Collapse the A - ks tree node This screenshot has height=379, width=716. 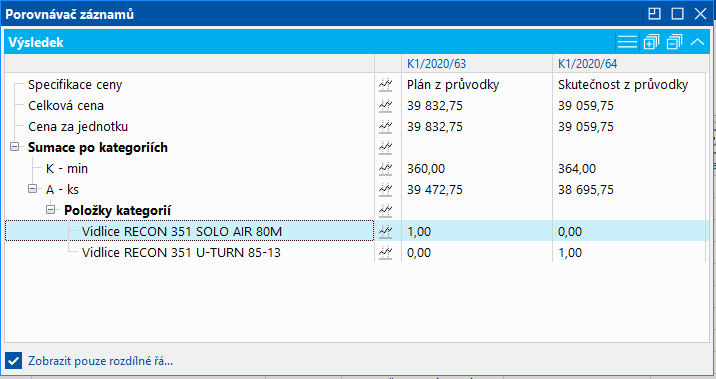pyautogui.click(x=32, y=189)
